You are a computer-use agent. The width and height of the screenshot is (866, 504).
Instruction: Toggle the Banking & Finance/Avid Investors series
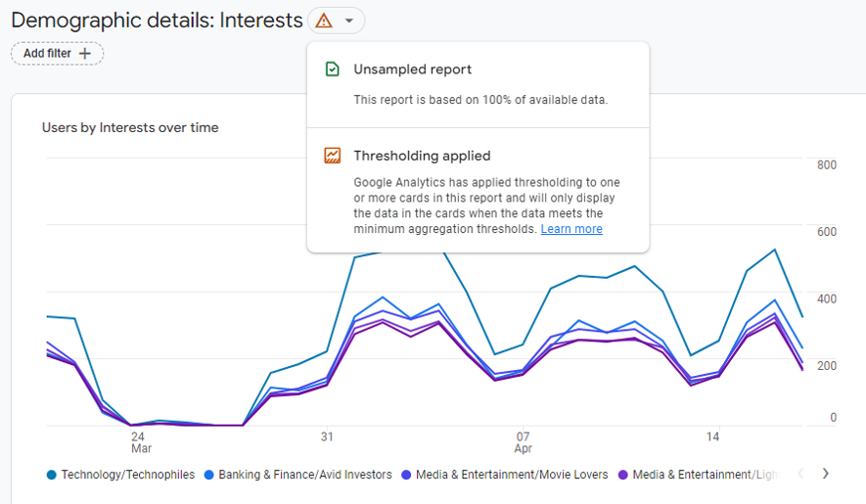297,475
